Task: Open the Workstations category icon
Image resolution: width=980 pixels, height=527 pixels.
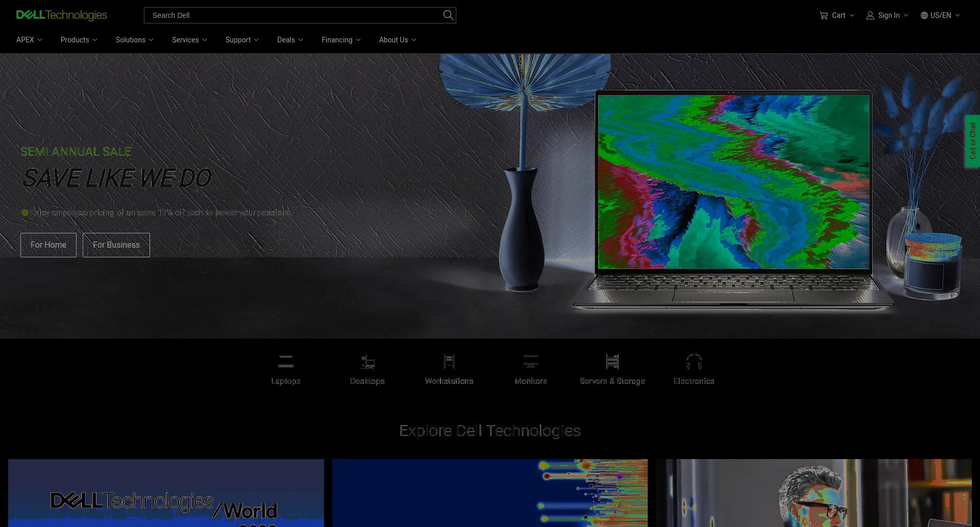Action: pyautogui.click(x=449, y=362)
